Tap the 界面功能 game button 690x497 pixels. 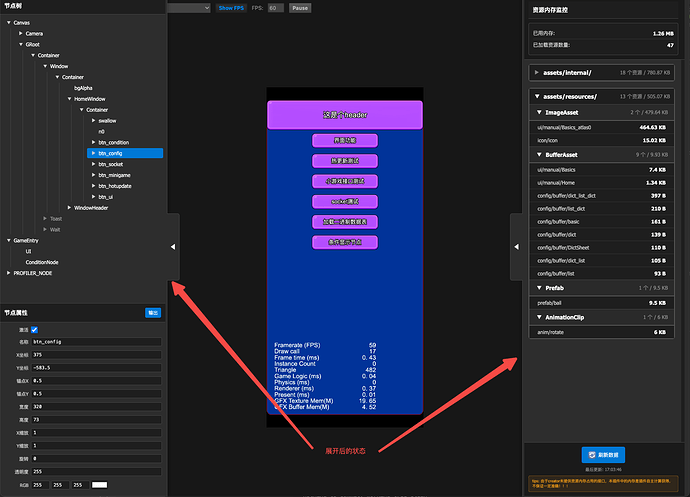[x=345, y=140]
